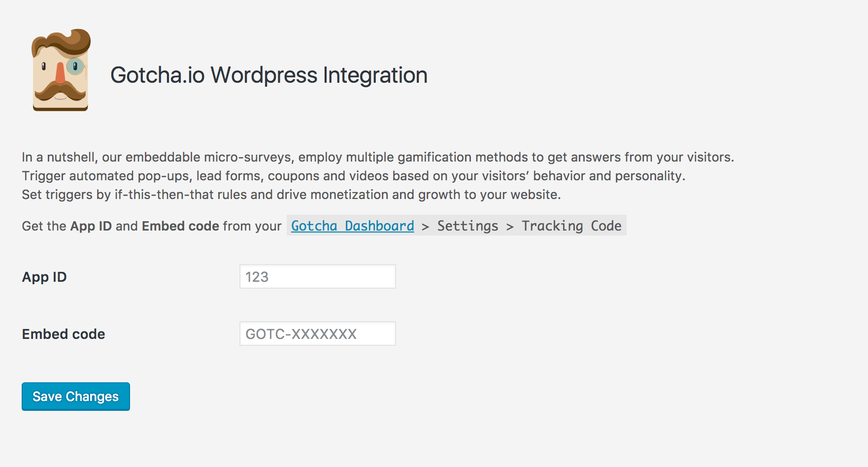Click the first breadcrumb arrow after Dashboard
This screenshot has width=868, height=467.
[x=426, y=227]
